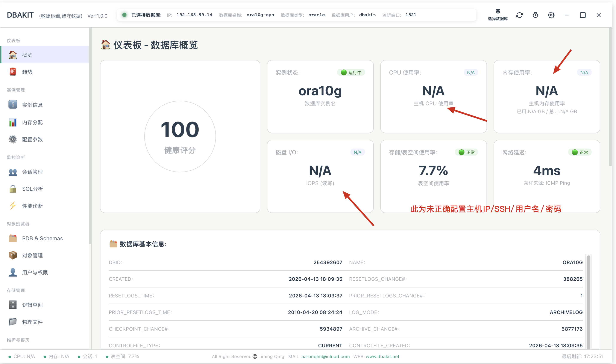Click the refresh arrows icon in header

(519, 15)
